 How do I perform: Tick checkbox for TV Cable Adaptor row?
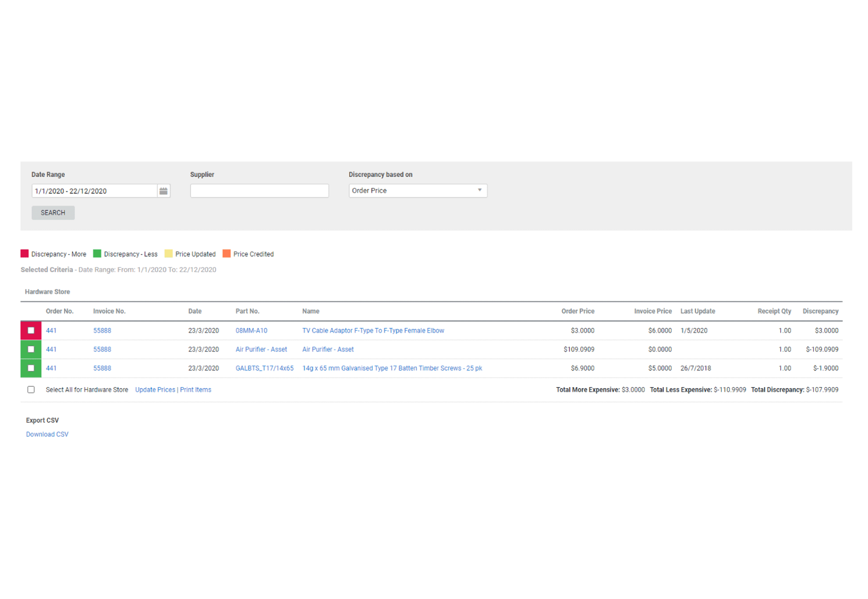(x=31, y=331)
